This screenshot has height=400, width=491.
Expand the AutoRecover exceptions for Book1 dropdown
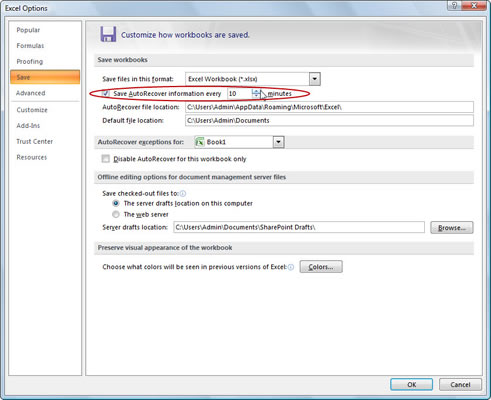pos(278,142)
